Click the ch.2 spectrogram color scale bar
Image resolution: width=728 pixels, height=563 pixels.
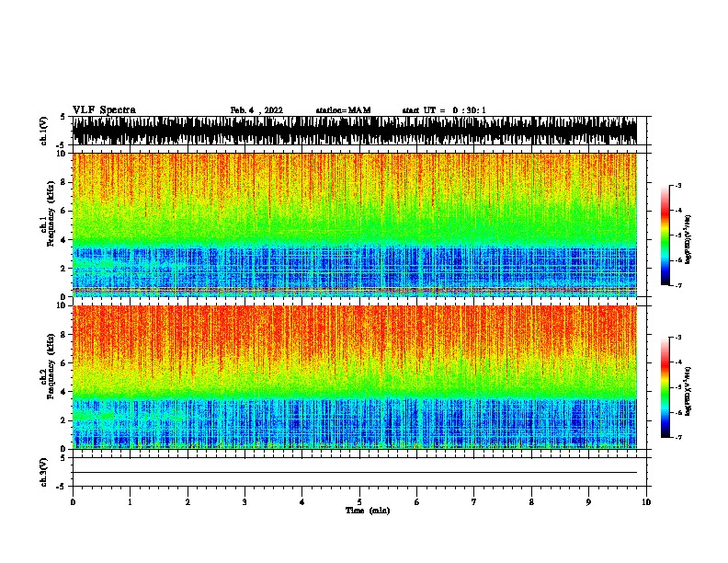point(665,387)
